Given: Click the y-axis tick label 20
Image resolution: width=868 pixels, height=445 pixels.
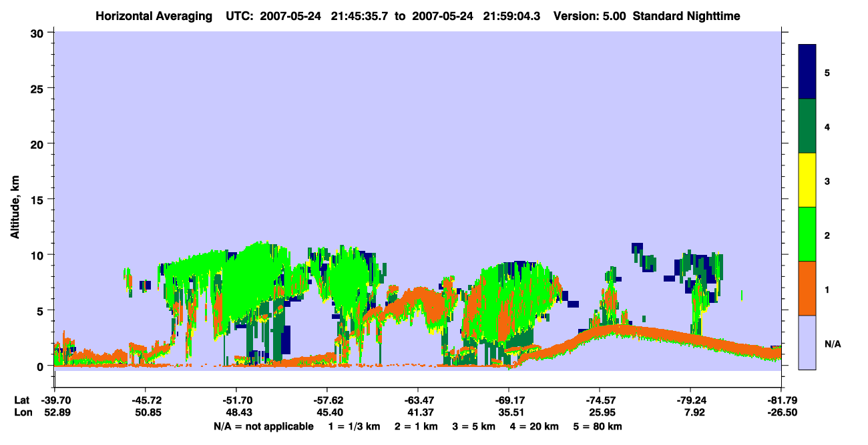Looking at the screenshot, I should (x=39, y=143).
